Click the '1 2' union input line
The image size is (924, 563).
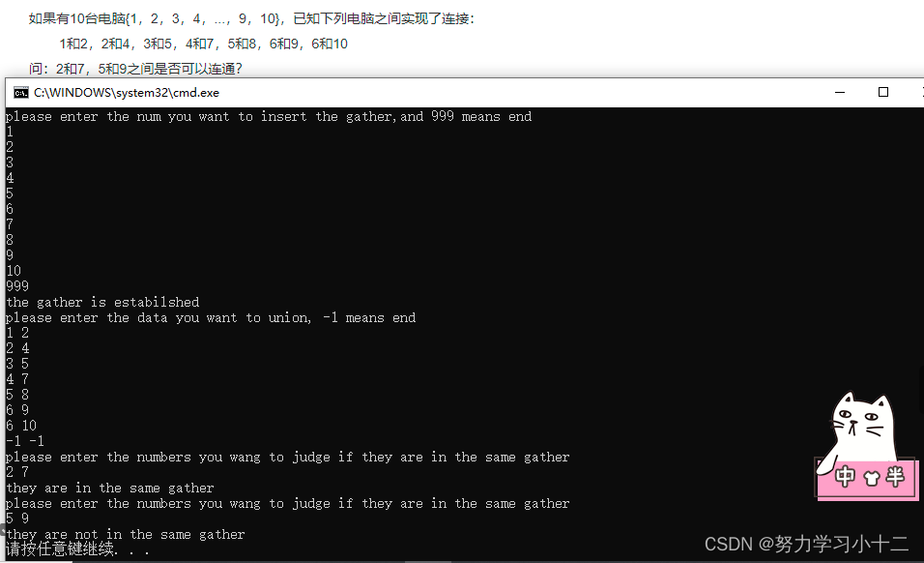coord(17,333)
